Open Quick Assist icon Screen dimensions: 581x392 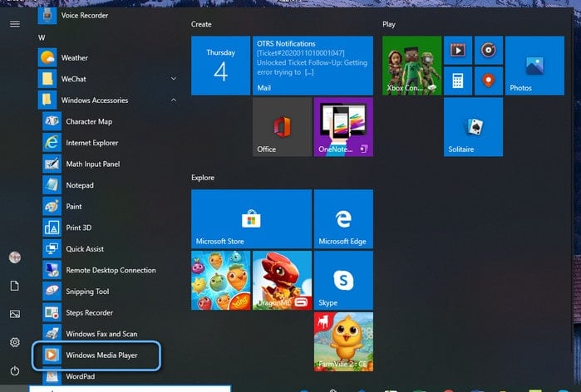(x=52, y=248)
